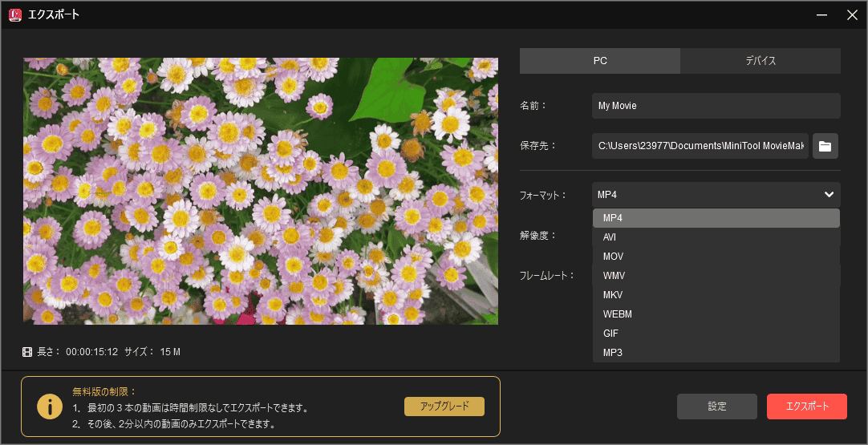Edit the My Movie name field
This screenshot has width=868, height=445.
(x=716, y=106)
